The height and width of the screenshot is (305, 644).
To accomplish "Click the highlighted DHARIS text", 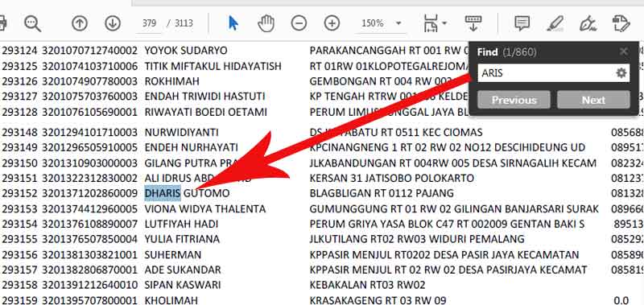I will click(x=163, y=193).
